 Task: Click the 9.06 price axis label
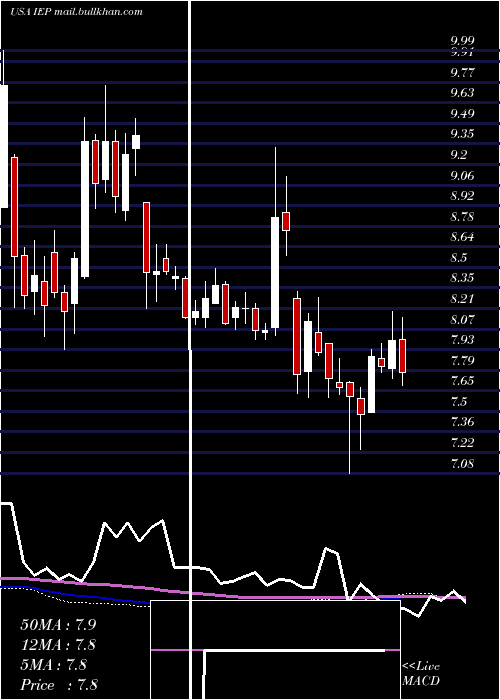click(462, 175)
